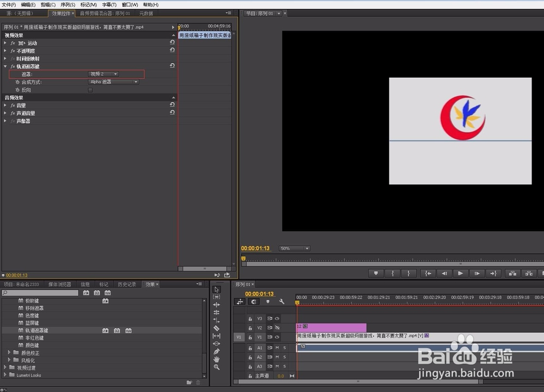The image size is (544, 392).
Task: Click the Mark Out button in program monitor
Action: pos(409,273)
